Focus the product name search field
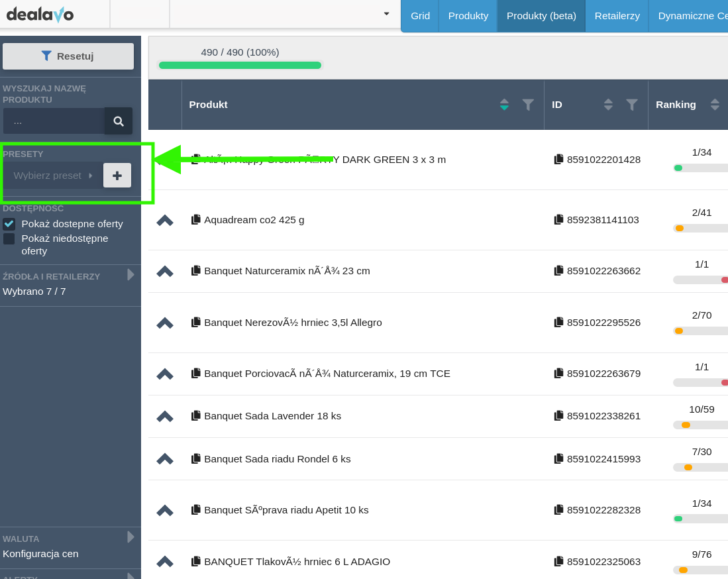728x579 pixels. [54, 121]
